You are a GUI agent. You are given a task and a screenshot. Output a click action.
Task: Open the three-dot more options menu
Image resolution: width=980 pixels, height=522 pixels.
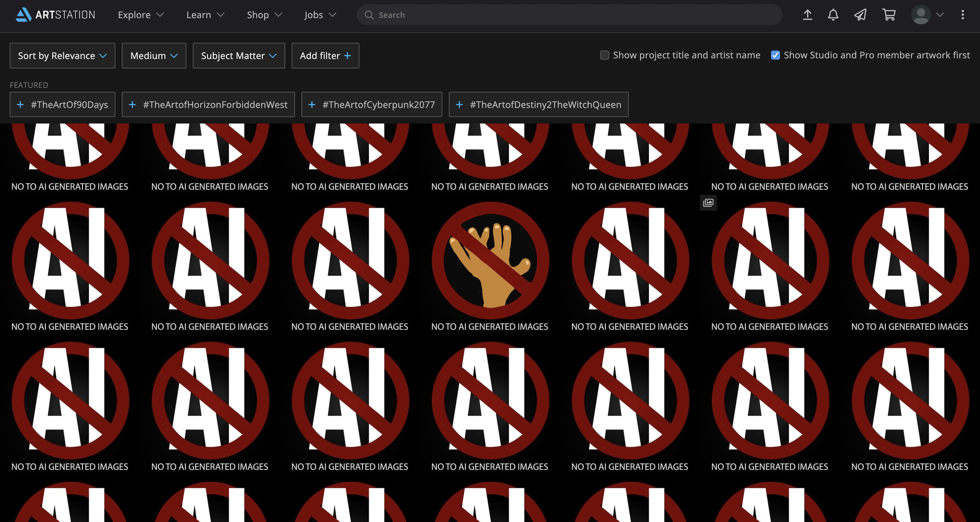click(x=962, y=15)
